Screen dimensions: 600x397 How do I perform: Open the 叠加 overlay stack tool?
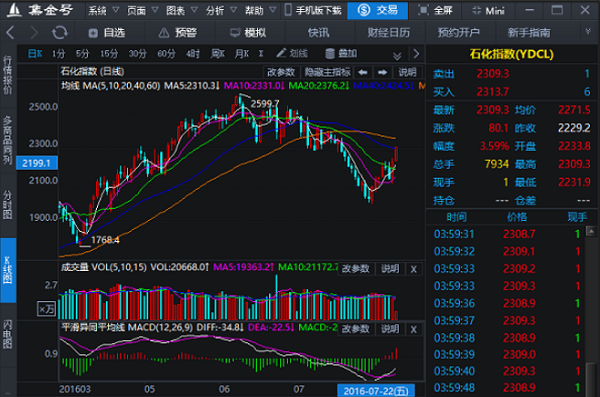341,54
